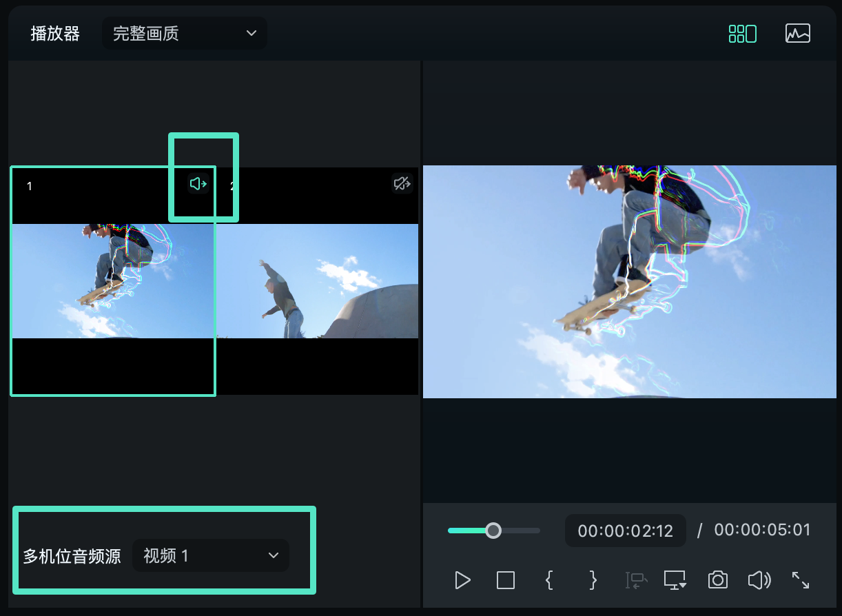Expand preview to fullscreen with arrows icon
Image resolution: width=842 pixels, height=616 pixels.
[800, 580]
